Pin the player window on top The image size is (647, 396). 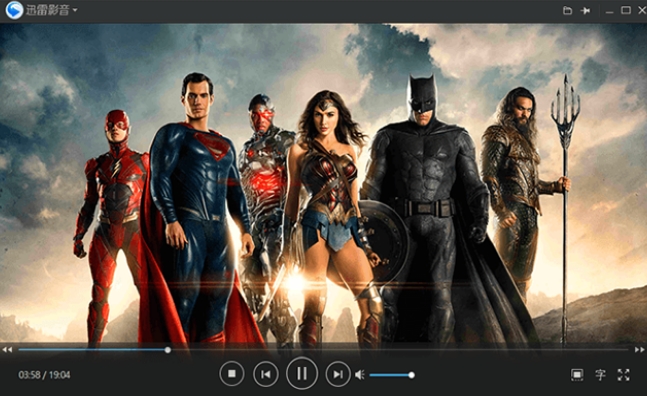[x=586, y=11]
